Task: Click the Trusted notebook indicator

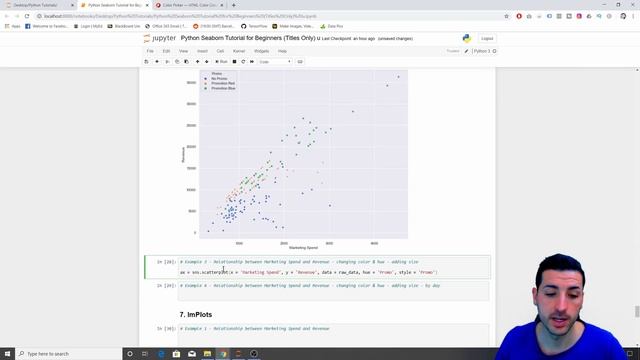Action: pyautogui.click(x=453, y=51)
